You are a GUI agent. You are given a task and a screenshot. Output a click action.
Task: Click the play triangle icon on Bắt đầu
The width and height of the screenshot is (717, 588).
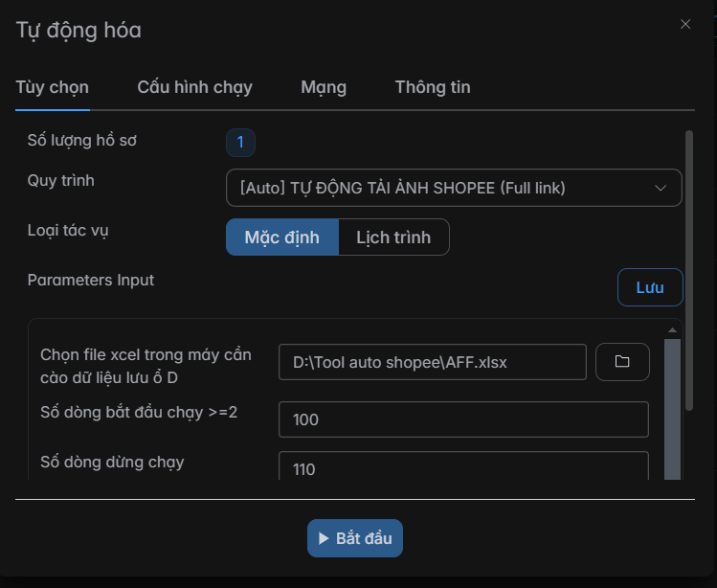(324, 539)
